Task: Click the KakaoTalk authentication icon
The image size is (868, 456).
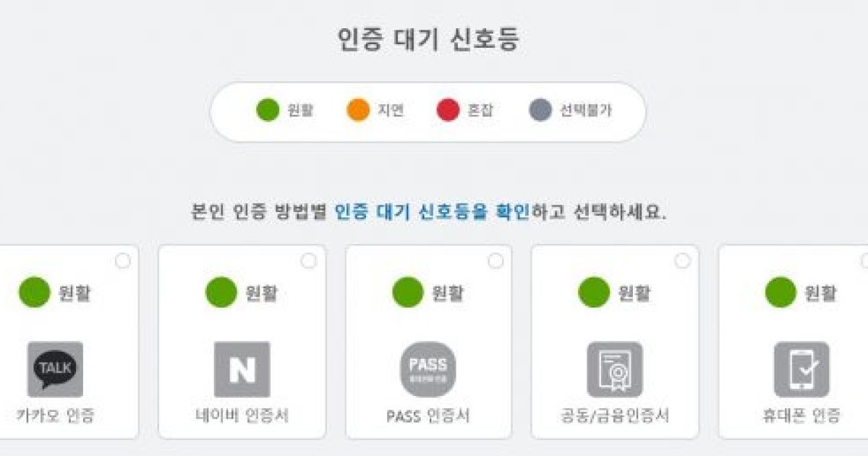Action: pos(56,370)
